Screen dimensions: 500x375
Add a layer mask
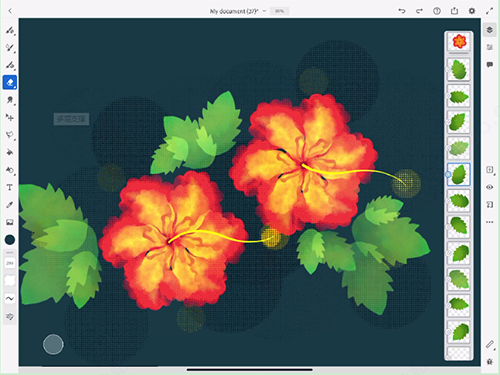(x=489, y=204)
